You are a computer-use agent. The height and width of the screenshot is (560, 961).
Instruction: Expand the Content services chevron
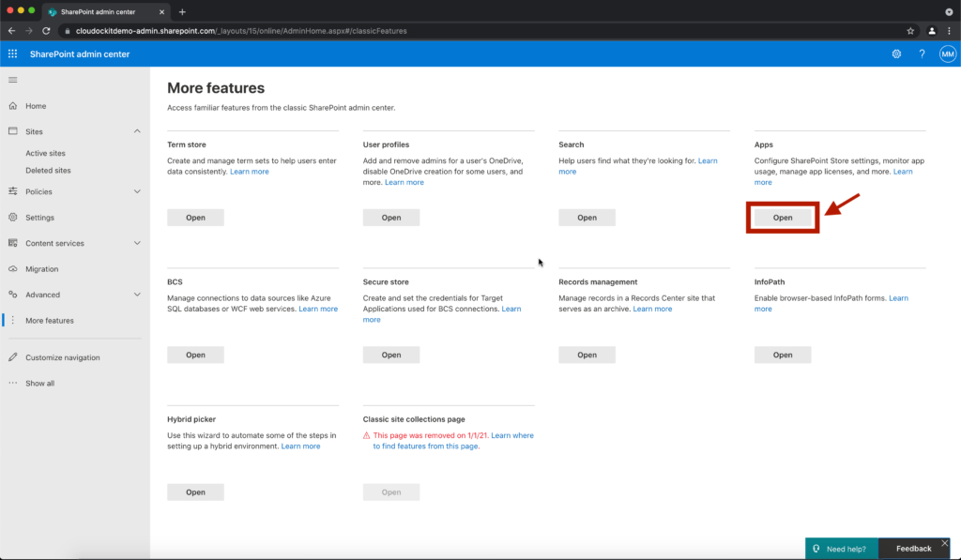click(x=137, y=243)
